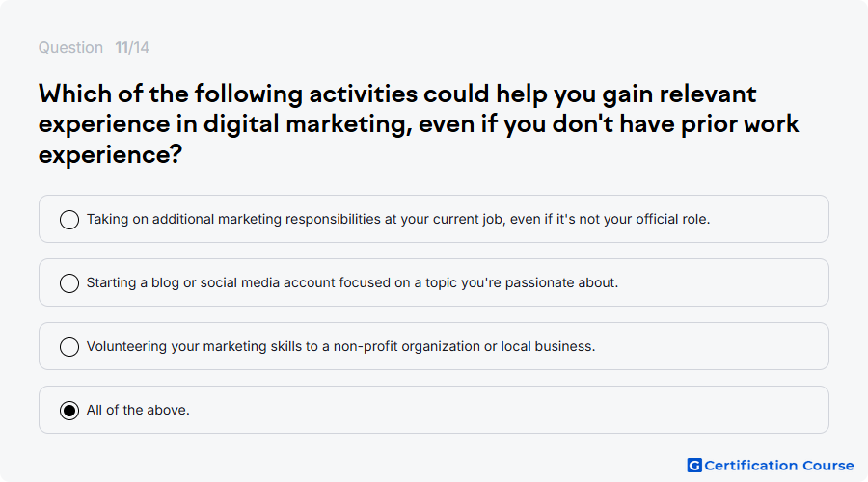
Task: Click the word 'experience?' ending the heading
Action: tap(110, 154)
